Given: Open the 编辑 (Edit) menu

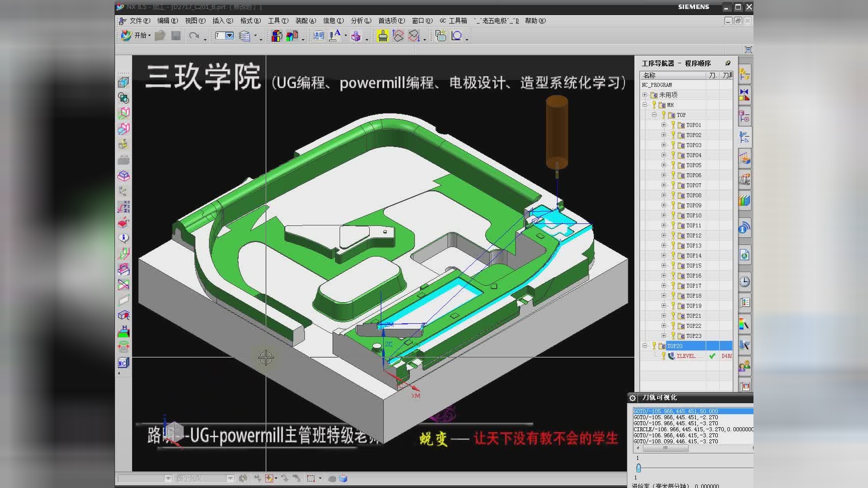Looking at the screenshot, I should coord(167,21).
